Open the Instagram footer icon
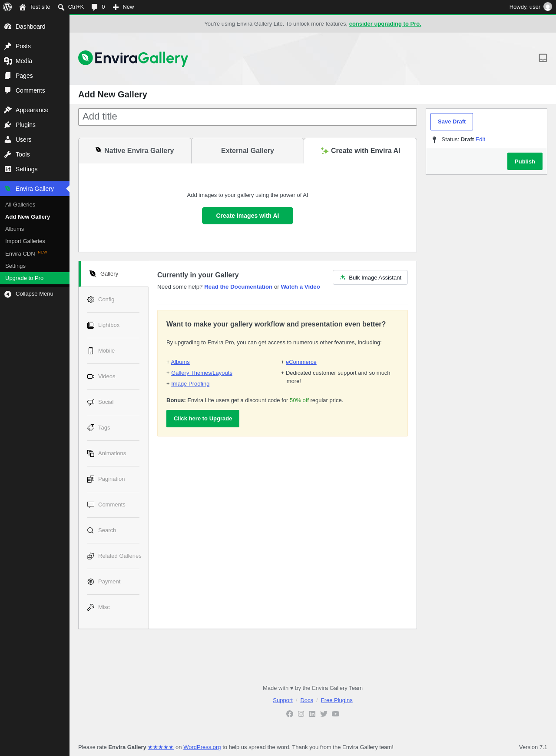The height and width of the screenshot is (756, 556). coord(301,714)
